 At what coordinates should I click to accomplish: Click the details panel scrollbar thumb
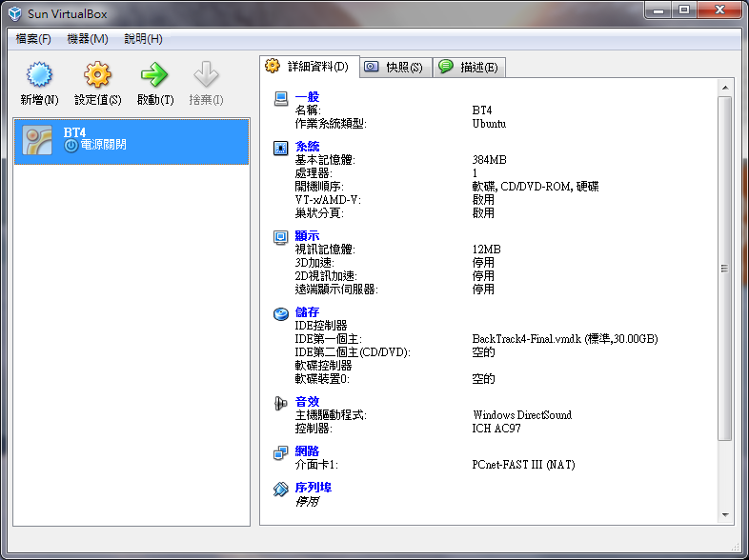pyautogui.click(x=724, y=269)
